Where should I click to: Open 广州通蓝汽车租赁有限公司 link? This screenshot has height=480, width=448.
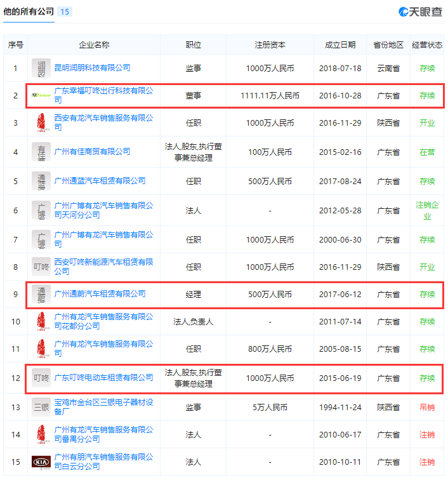[100, 180]
